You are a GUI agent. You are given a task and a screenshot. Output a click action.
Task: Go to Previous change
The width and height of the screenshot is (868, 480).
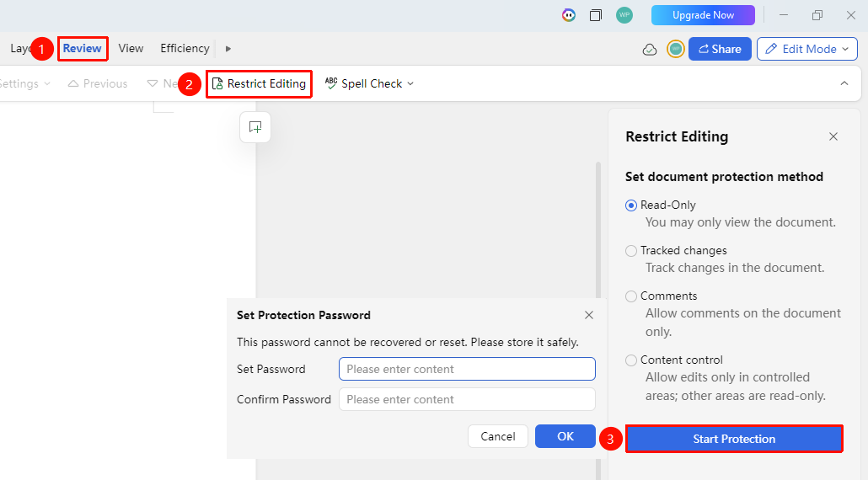click(x=98, y=83)
